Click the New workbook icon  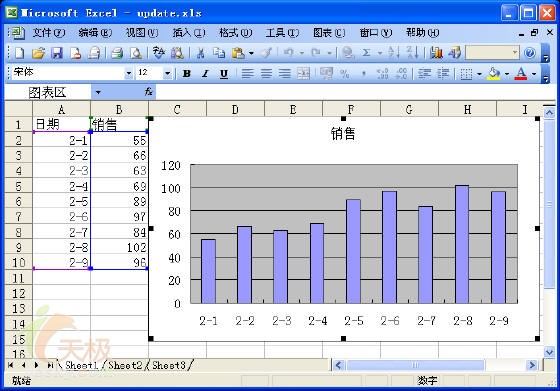(x=19, y=53)
